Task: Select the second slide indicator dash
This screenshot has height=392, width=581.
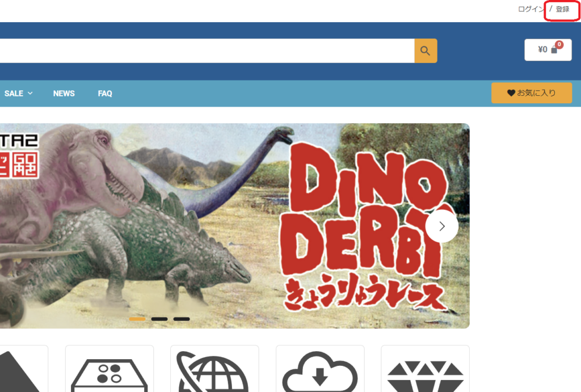Action: tap(159, 319)
